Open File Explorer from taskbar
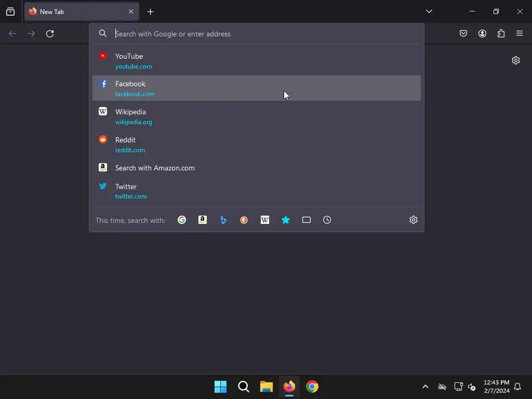The image size is (532, 399). [x=267, y=387]
